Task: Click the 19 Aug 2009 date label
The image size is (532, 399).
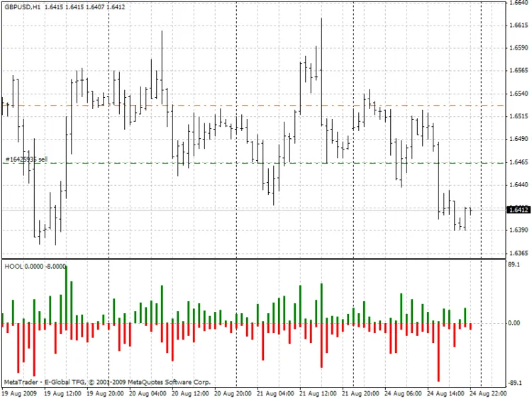Action: (x=19, y=393)
